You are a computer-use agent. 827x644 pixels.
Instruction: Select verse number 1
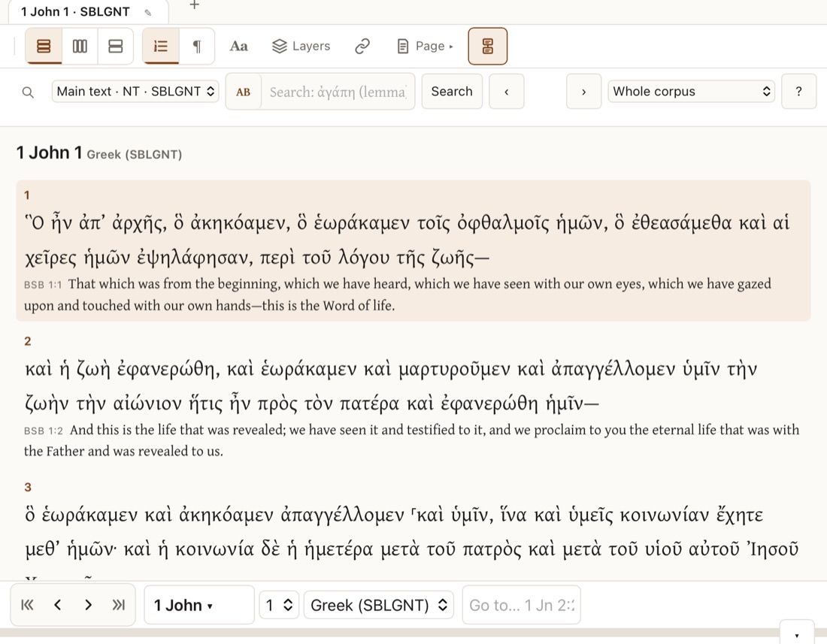point(27,195)
